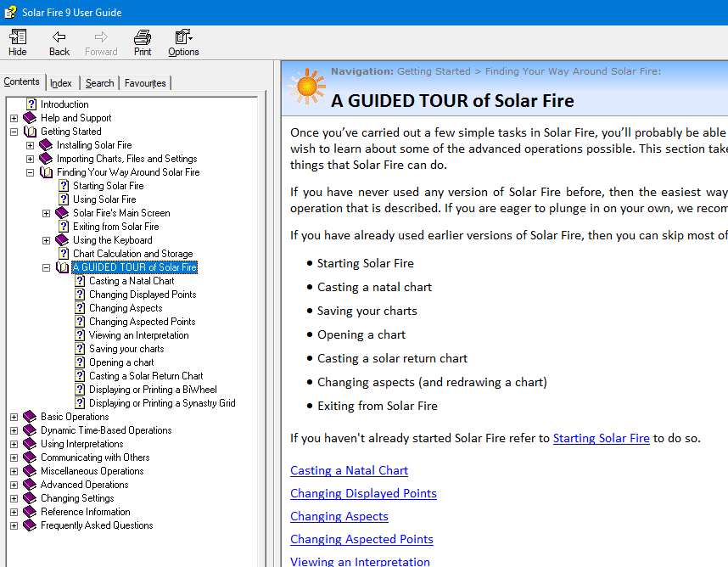The height and width of the screenshot is (567, 728).
Task: Click the question-mark icon beside Introduction
Action: [31, 104]
